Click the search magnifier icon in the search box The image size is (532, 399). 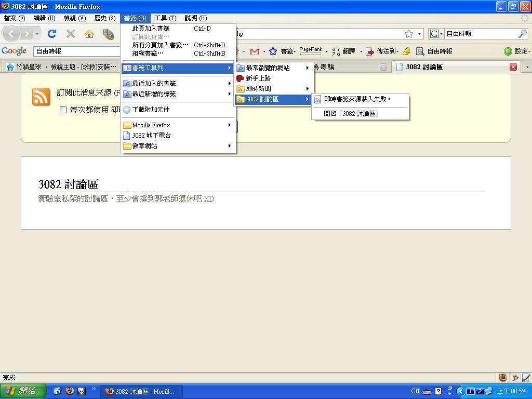(x=523, y=34)
